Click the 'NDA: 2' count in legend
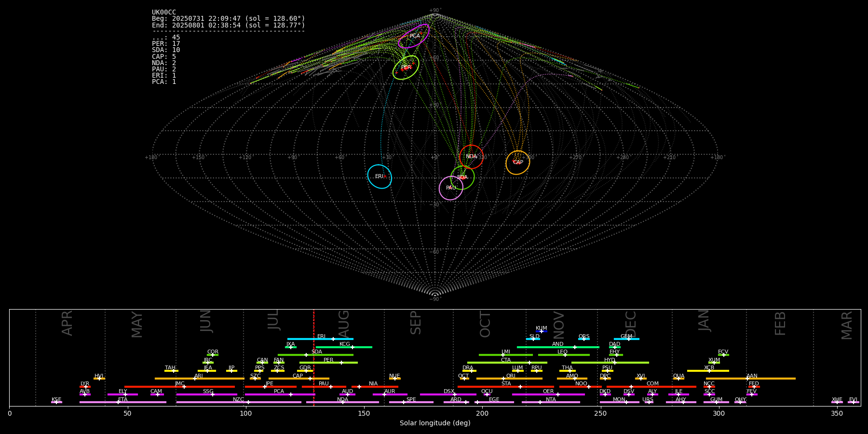The height and width of the screenshot is (434, 868). click(x=164, y=63)
